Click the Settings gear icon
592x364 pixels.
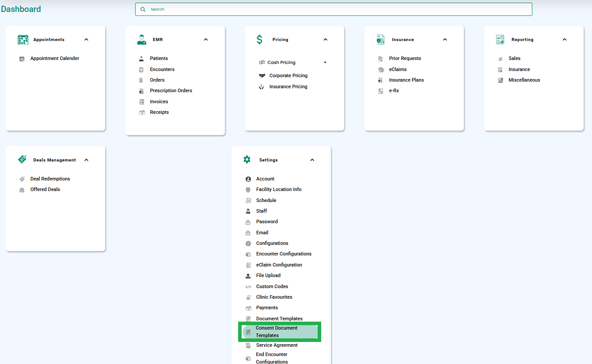247,160
